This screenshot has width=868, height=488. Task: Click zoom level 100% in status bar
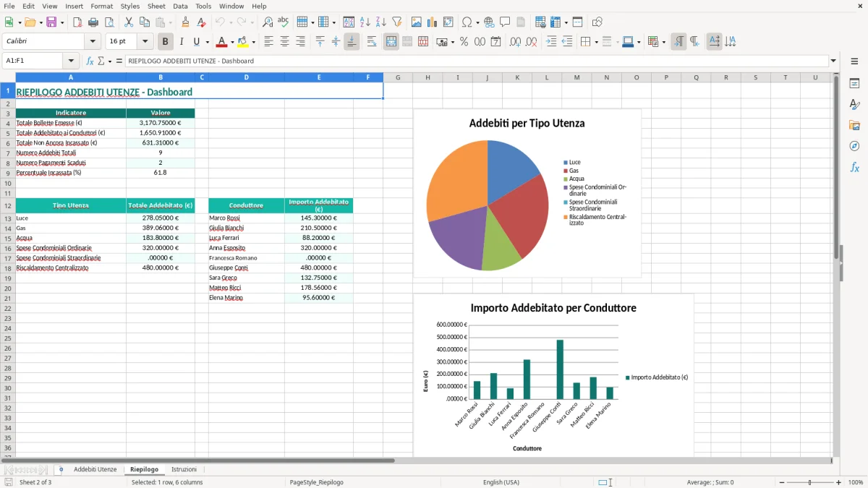pos(856,482)
